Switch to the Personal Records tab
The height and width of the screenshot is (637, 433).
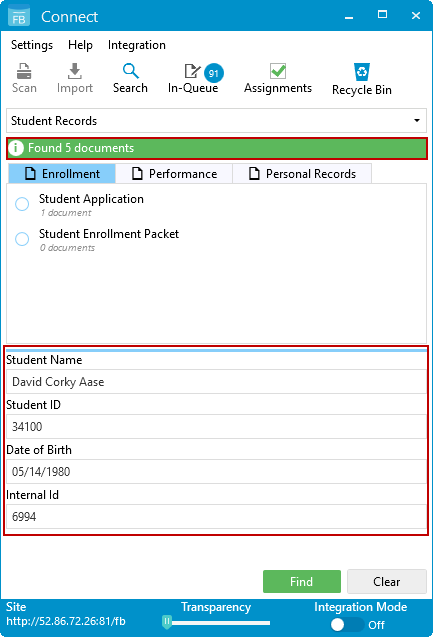302,173
